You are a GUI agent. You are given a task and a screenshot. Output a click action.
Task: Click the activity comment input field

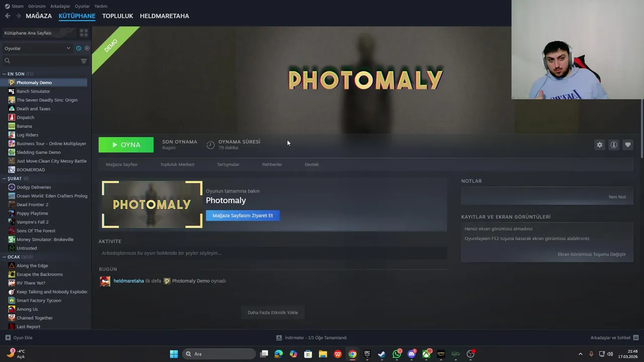(273, 253)
